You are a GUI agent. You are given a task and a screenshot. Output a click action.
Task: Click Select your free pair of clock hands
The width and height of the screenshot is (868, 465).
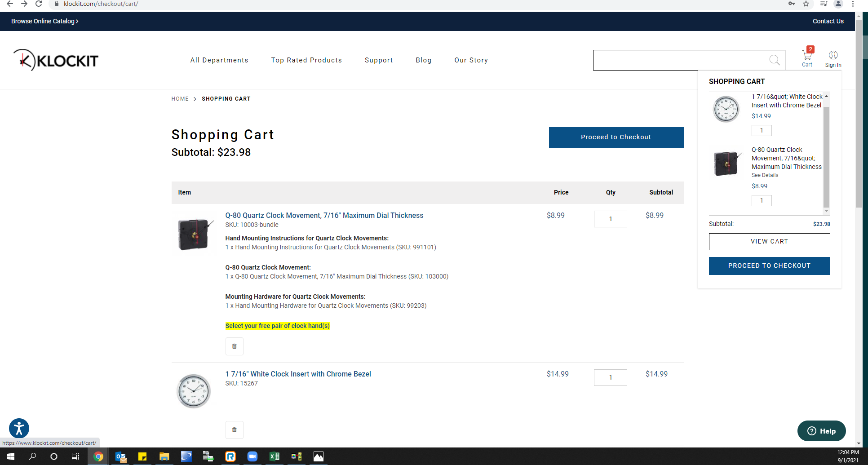277,326
